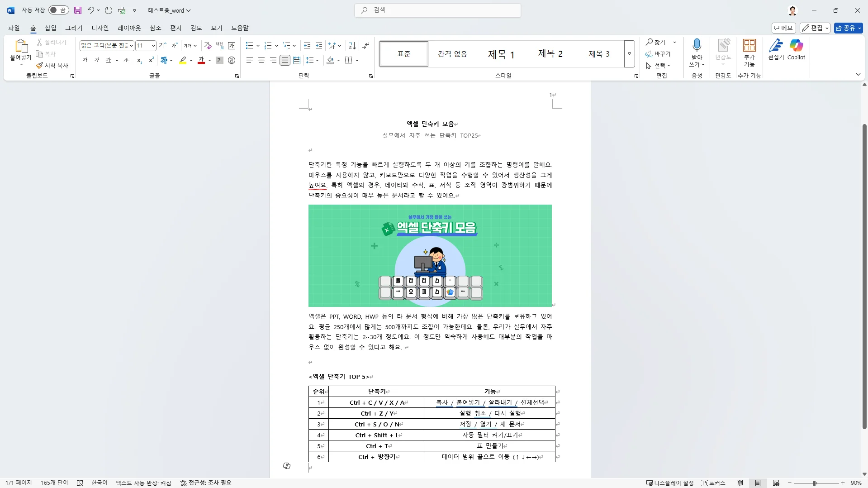The image size is (868, 488).
Task: Apply strikethrough formatting
Action: [x=127, y=60]
